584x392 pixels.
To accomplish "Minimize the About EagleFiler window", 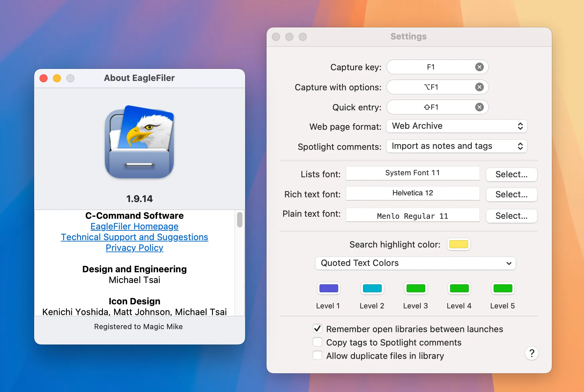I will [57, 78].
